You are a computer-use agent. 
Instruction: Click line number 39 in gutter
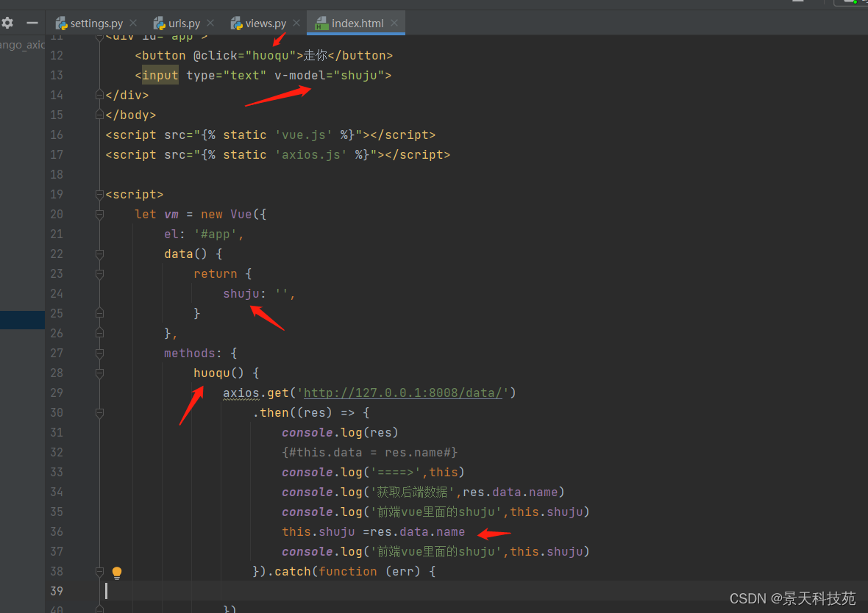tap(57, 591)
